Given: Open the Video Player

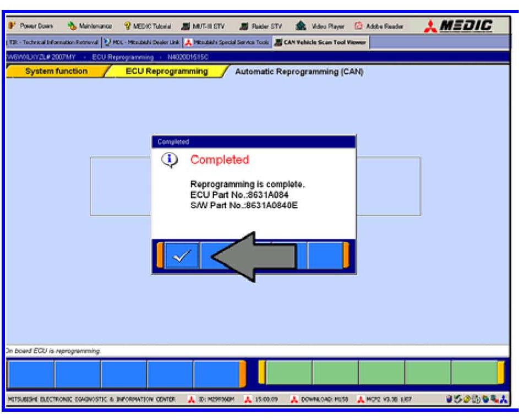Looking at the screenshot, I should [320, 26].
